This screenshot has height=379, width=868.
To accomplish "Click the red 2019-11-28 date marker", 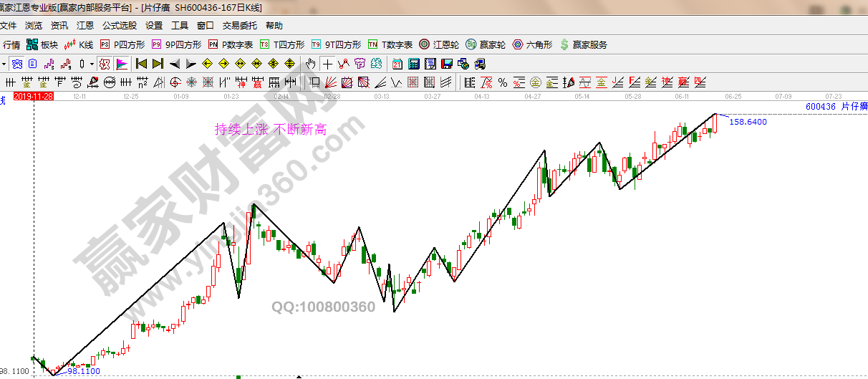I will coord(34,95).
